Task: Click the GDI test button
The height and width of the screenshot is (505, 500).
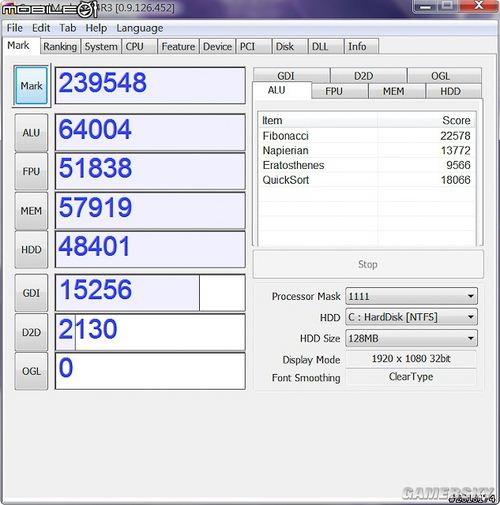Action: [31, 293]
